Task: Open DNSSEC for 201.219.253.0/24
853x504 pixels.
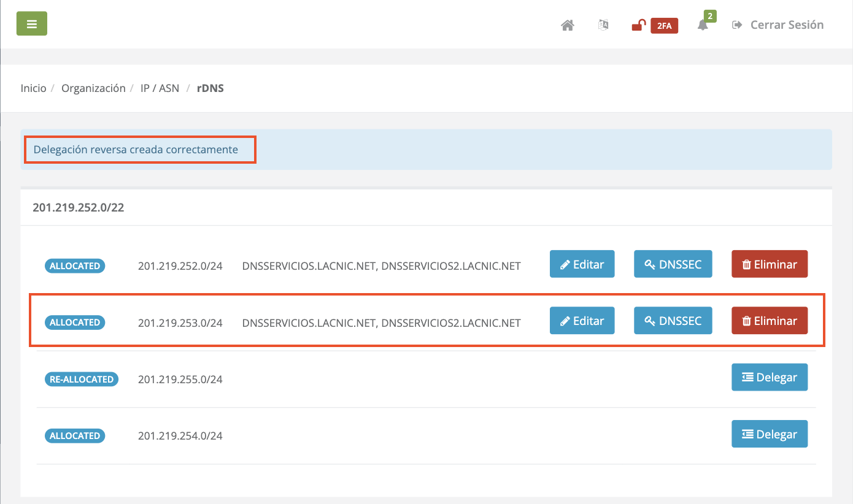Action: coord(673,321)
